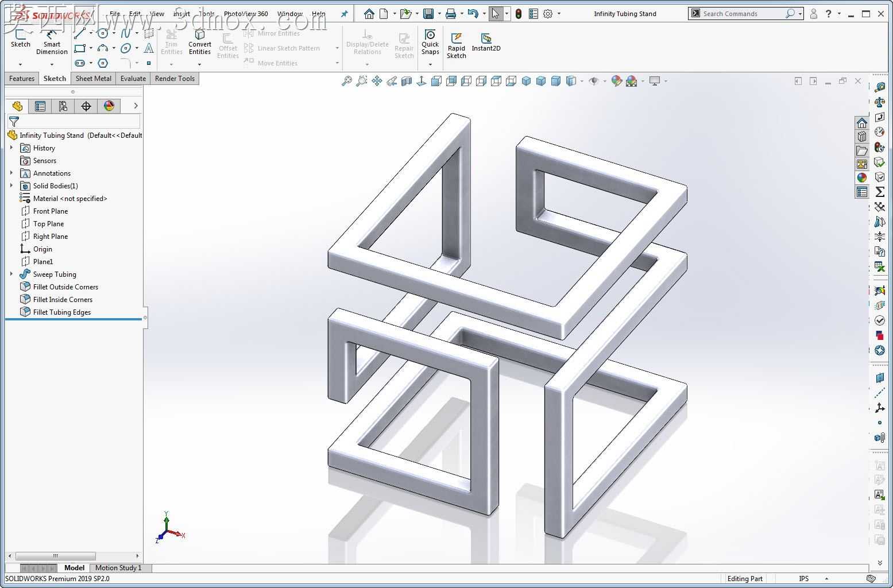Screen dimensions: 893x588
Task: Pick the Ellipse sketch tool
Action: click(126, 48)
